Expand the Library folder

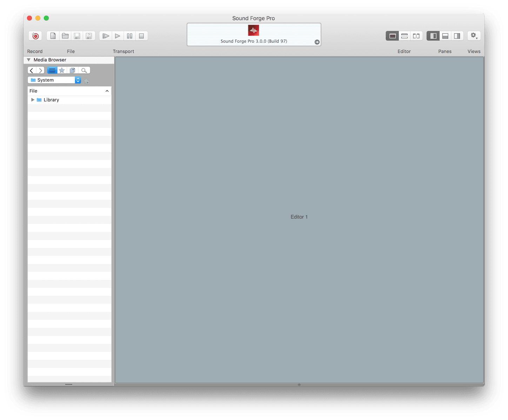tap(33, 100)
